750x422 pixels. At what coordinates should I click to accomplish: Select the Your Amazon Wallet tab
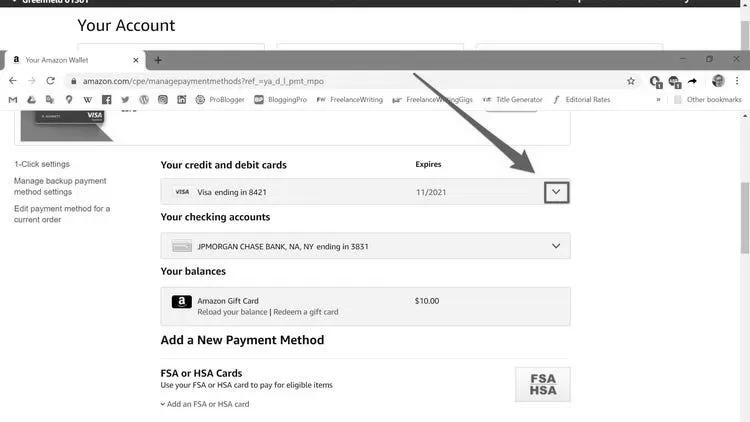tap(74, 60)
